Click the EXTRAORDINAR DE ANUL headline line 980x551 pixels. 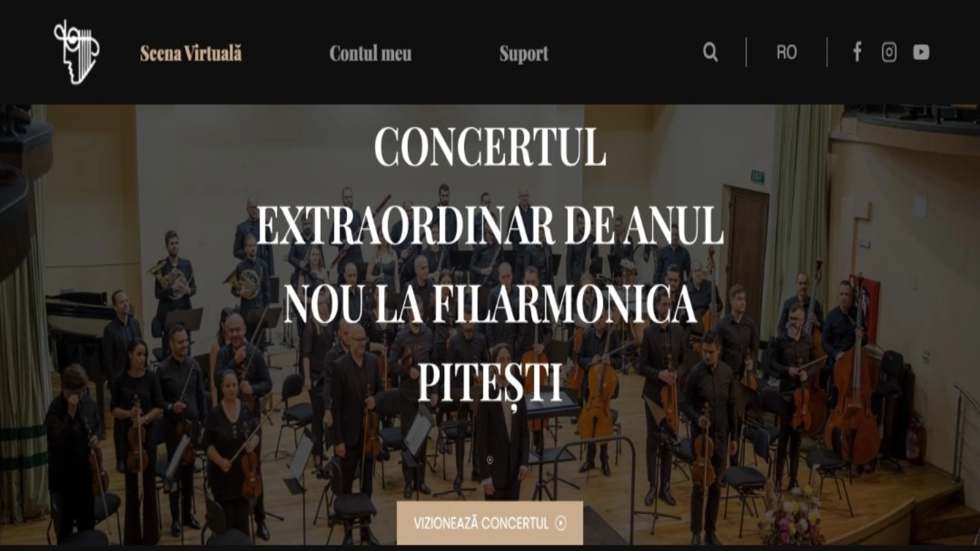490,225
